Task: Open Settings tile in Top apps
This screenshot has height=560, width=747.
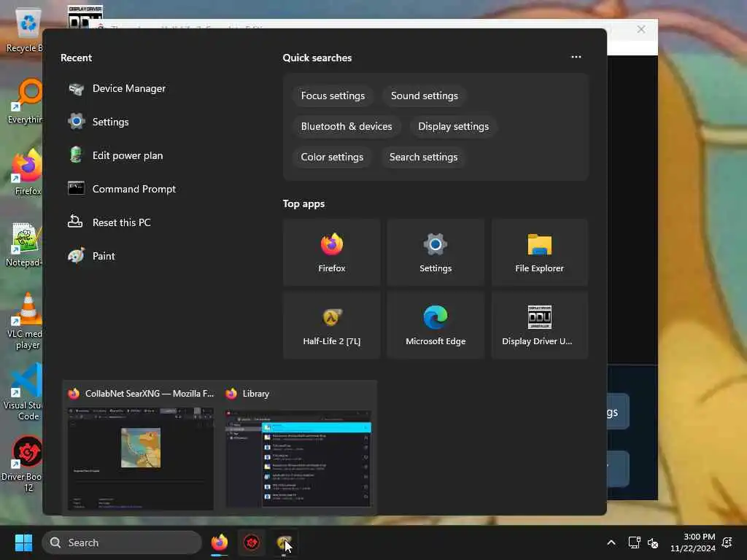Action: pyautogui.click(x=436, y=252)
